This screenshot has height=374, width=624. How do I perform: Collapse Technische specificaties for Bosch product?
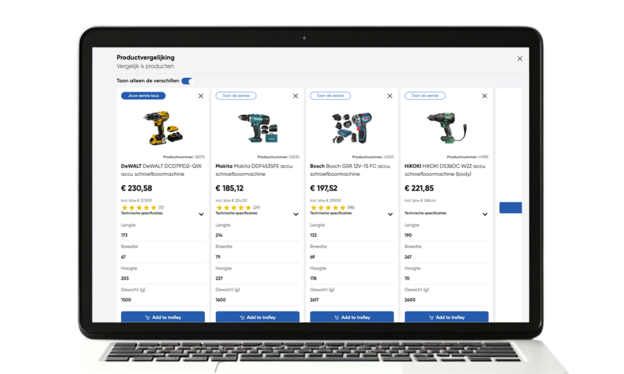pos(390,214)
